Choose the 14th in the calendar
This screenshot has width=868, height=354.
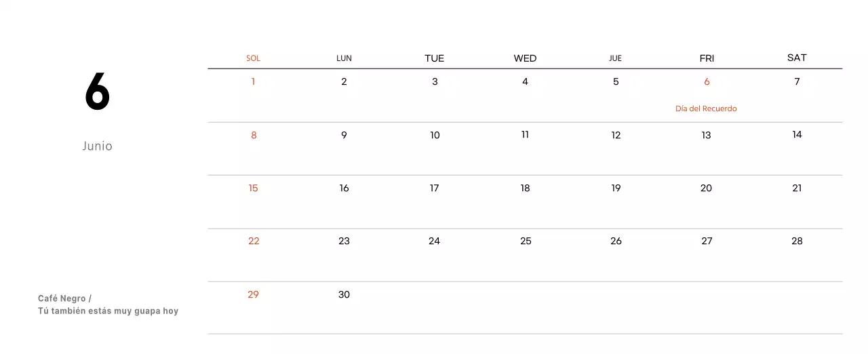point(797,134)
